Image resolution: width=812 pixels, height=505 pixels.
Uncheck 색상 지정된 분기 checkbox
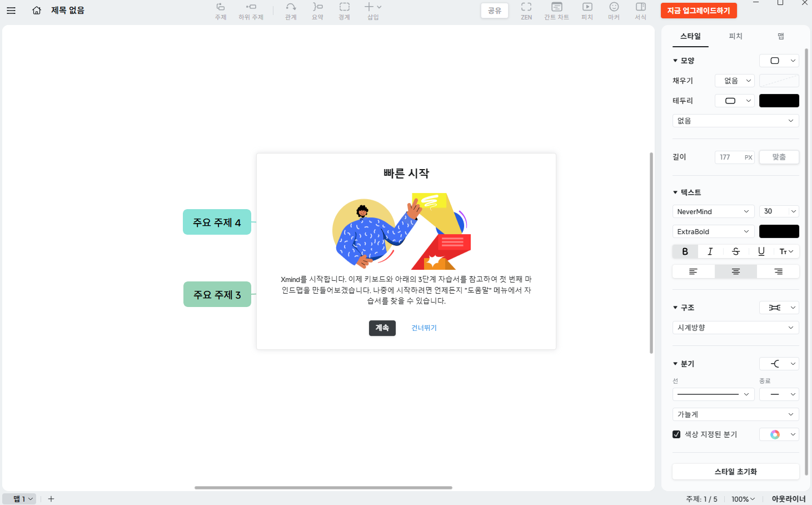676,434
